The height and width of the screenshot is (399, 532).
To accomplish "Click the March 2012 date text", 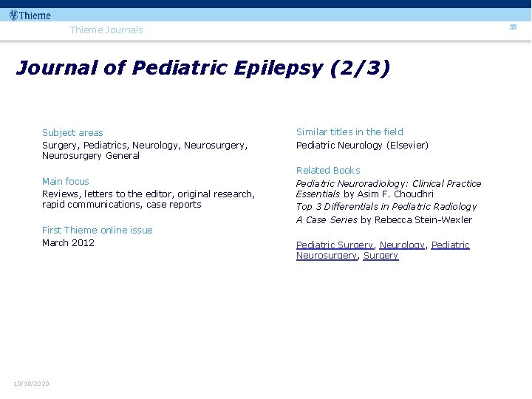I will [x=68, y=243].
